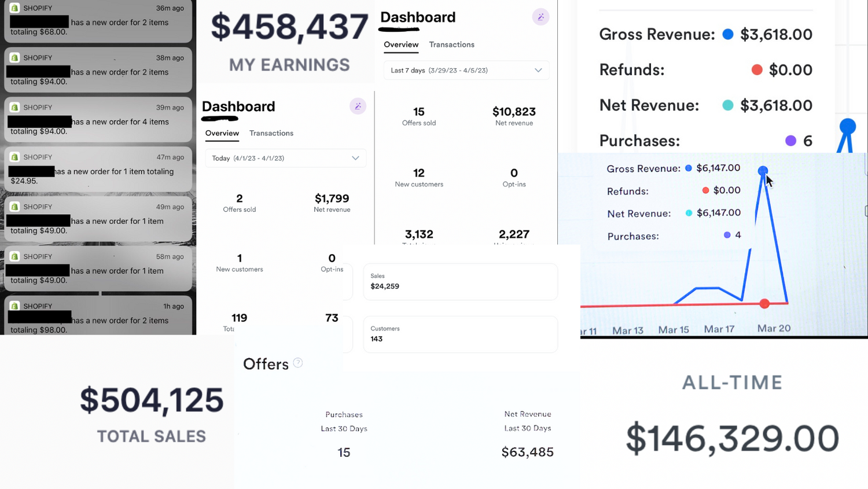
Task: Click the blue peak data point on the chart
Action: [763, 171]
